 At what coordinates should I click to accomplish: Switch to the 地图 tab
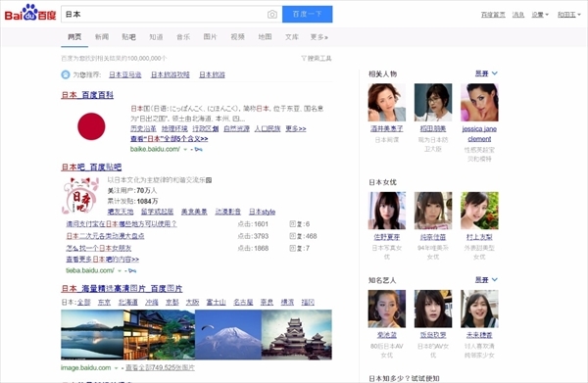[x=265, y=36]
